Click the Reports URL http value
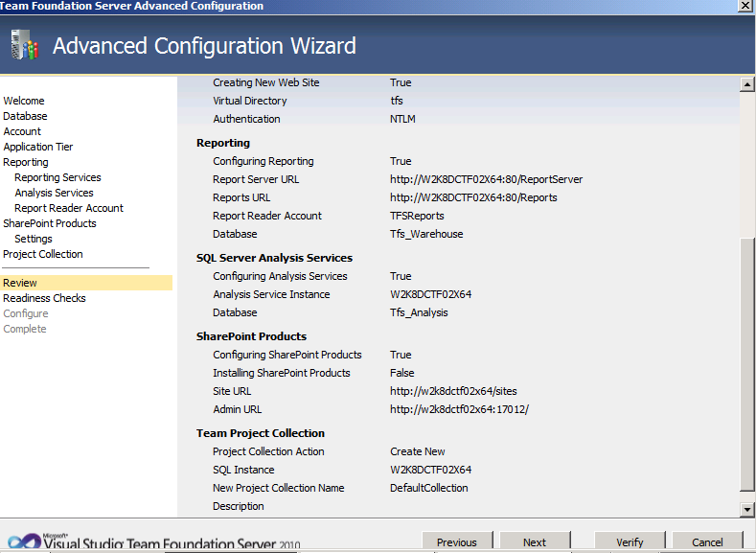The image size is (756, 553). 473,197
